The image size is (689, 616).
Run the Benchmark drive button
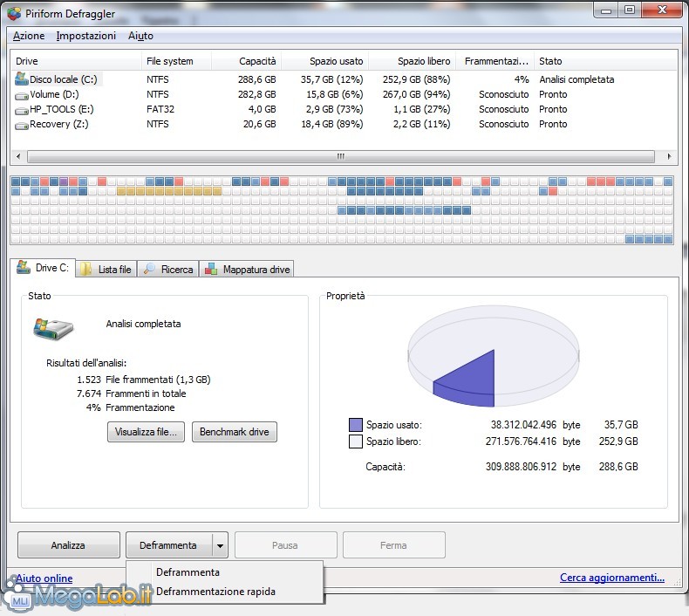[x=234, y=431]
